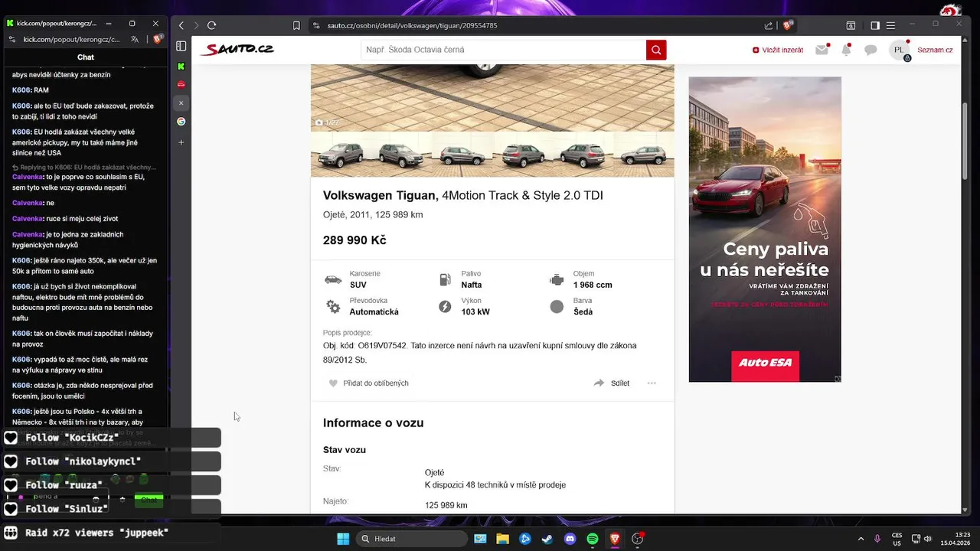Click the 'Šedá' color value
The image size is (980, 551).
583,312
